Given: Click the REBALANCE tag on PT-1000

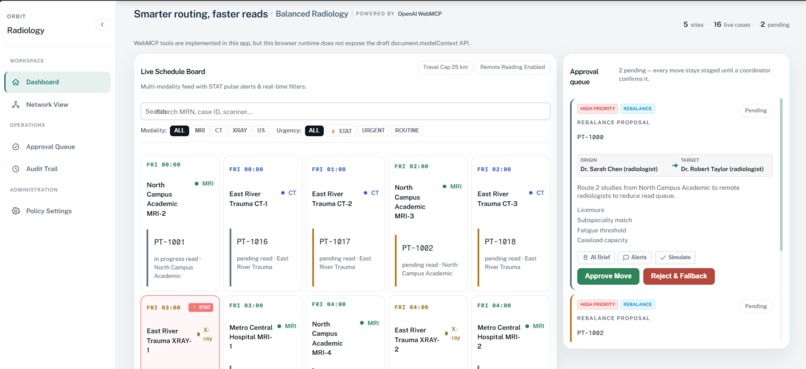Looking at the screenshot, I should coord(637,109).
